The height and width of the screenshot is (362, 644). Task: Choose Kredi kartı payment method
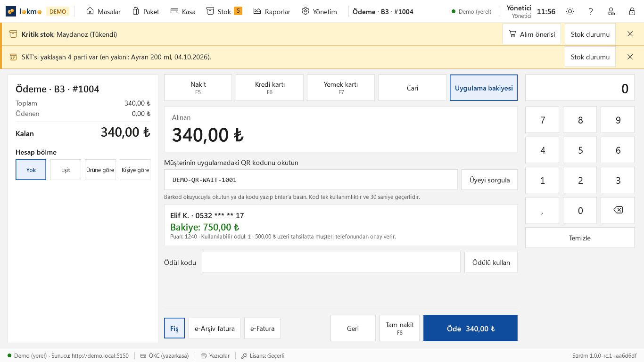(x=270, y=88)
